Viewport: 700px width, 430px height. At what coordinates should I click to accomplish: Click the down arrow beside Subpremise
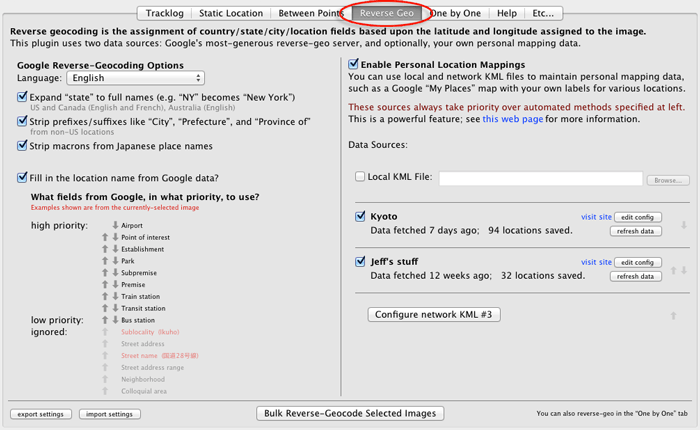[115, 272]
